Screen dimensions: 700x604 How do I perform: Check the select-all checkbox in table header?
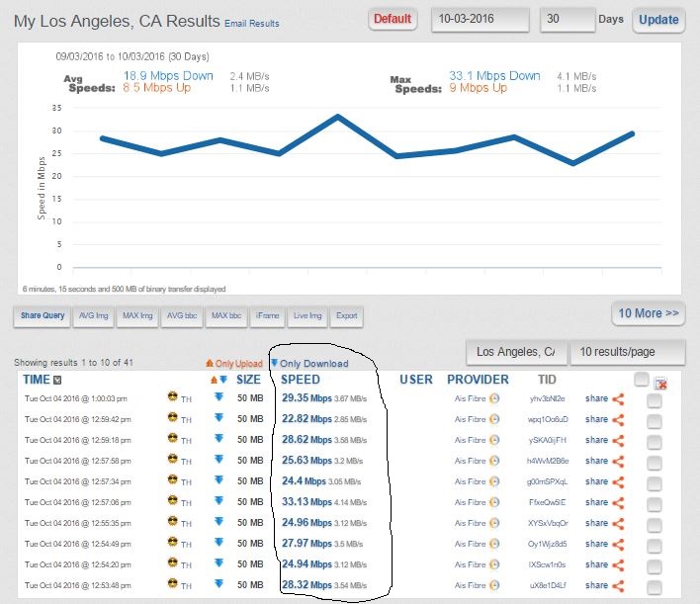tap(642, 379)
